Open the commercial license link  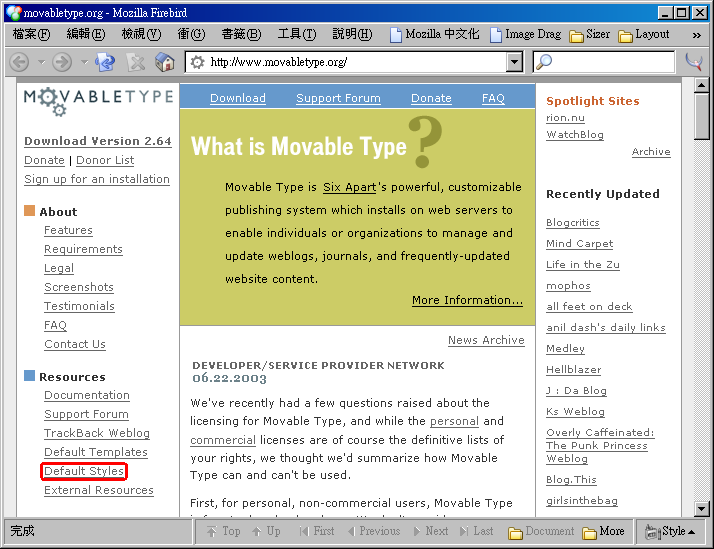(223, 440)
